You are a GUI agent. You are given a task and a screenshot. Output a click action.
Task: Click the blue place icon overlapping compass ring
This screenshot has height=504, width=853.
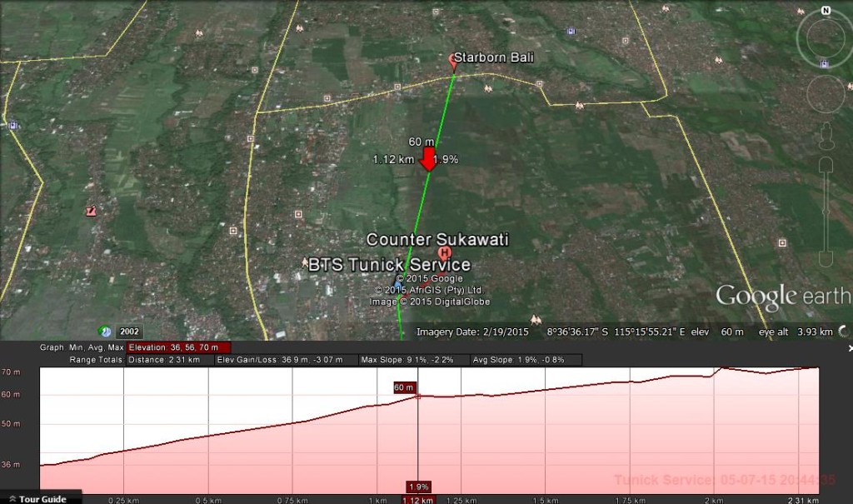(825, 63)
